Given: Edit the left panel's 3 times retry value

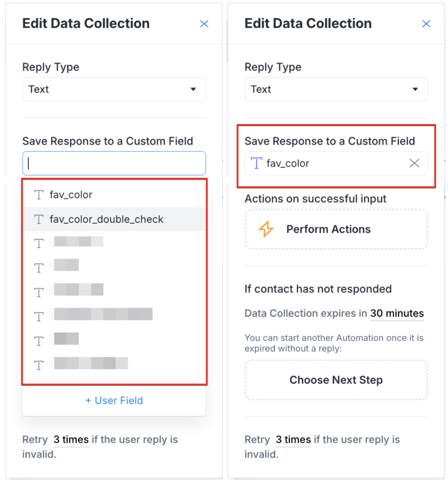Looking at the screenshot, I should pyautogui.click(x=71, y=440).
